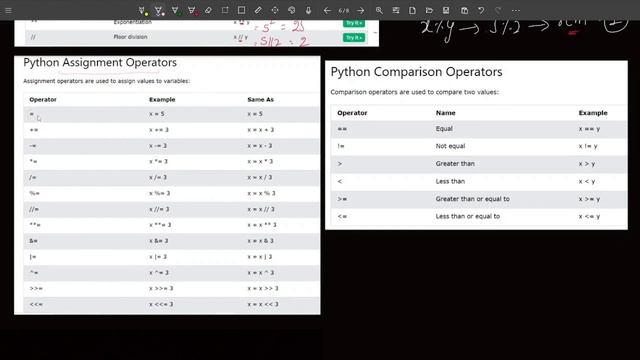Click the microphone icon
The width and height of the screenshot is (640, 360).
[308, 10]
